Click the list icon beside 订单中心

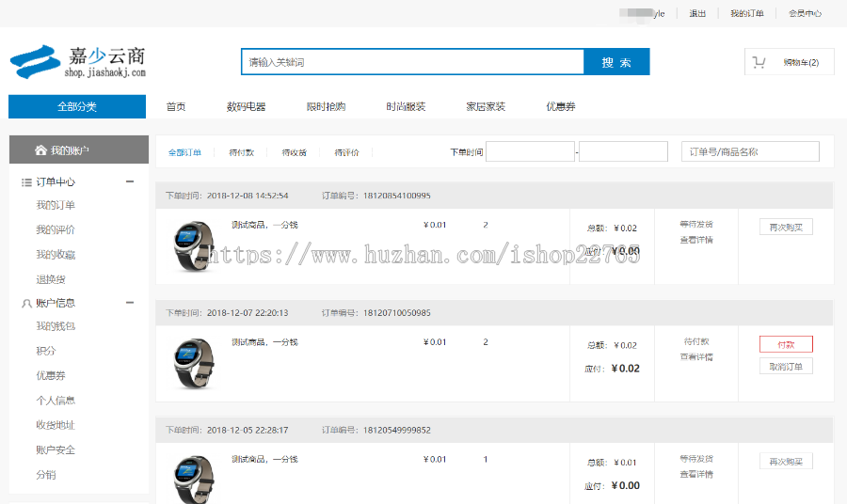[26, 182]
